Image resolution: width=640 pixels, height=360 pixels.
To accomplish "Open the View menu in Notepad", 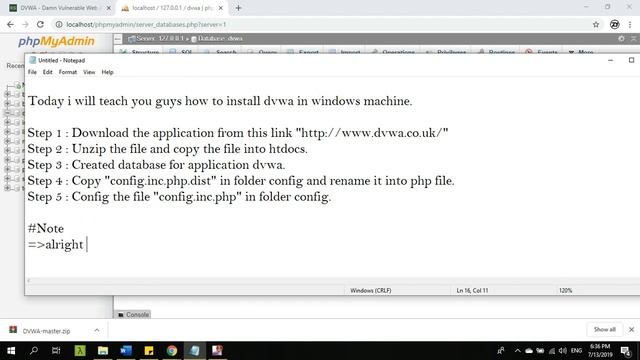I will 89,72.
